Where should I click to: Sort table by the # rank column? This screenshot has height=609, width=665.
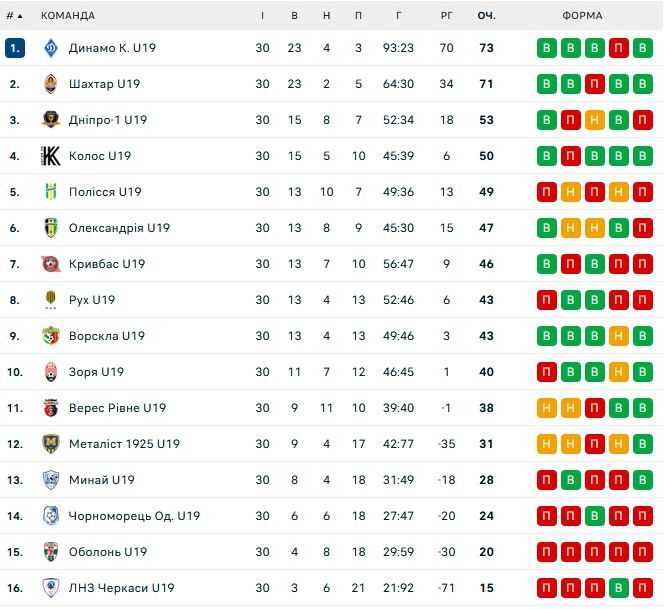pos(15,15)
